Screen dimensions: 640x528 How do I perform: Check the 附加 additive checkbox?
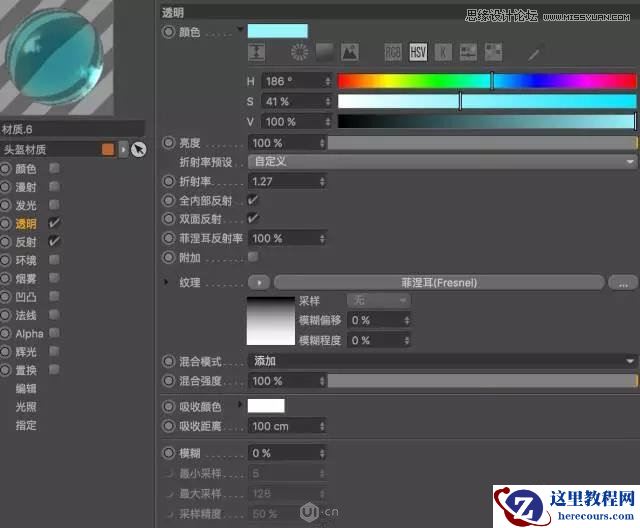click(x=253, y=257)
